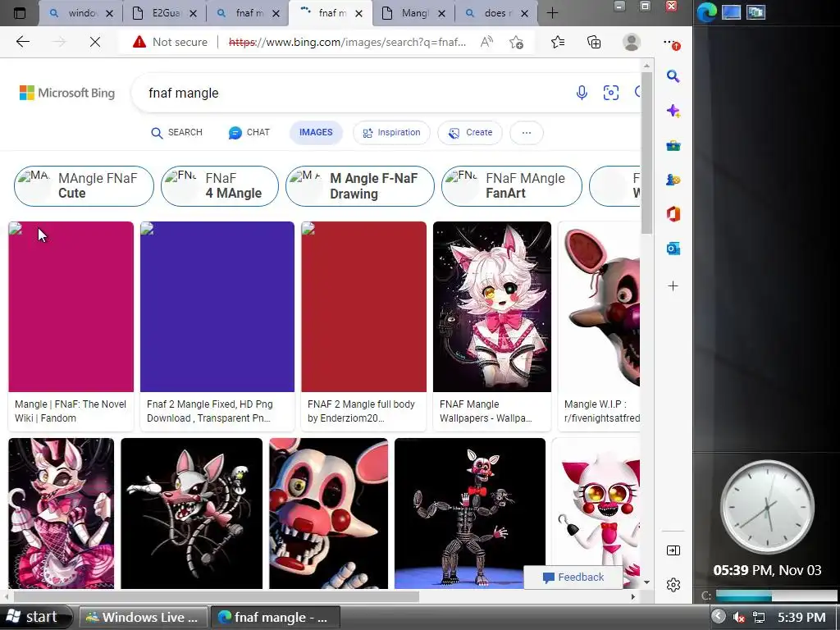
Task: Open the tab actions menu icon
Action: coord(20,13)
